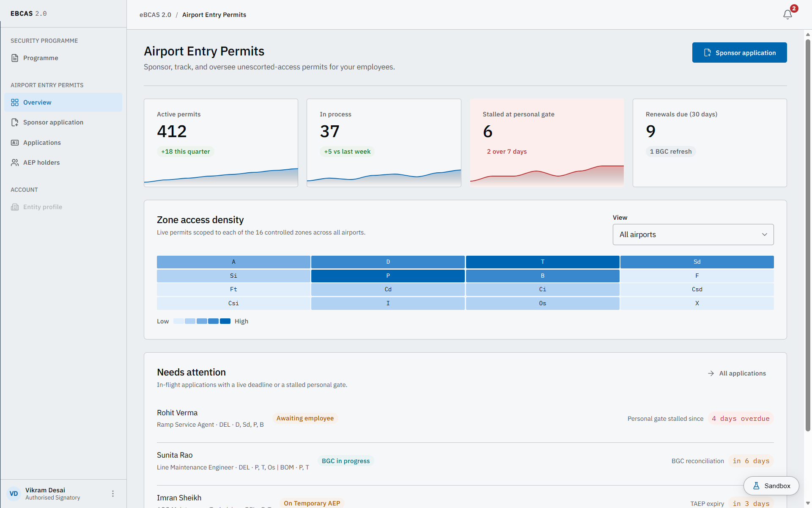Click the BGC in progress status badge

[346, 461]
